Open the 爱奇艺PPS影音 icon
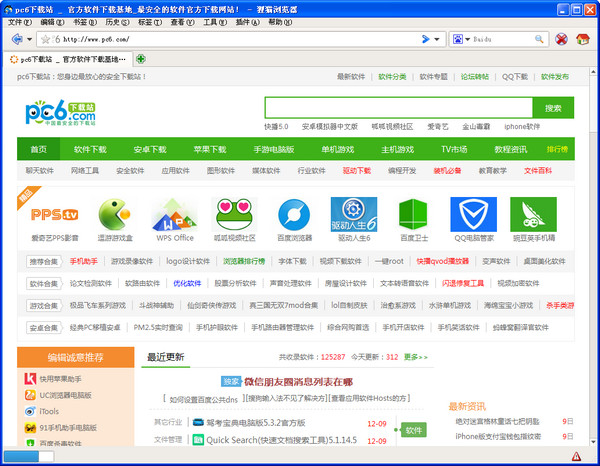This screenshot has height=466, width=600. coord(54,214)
